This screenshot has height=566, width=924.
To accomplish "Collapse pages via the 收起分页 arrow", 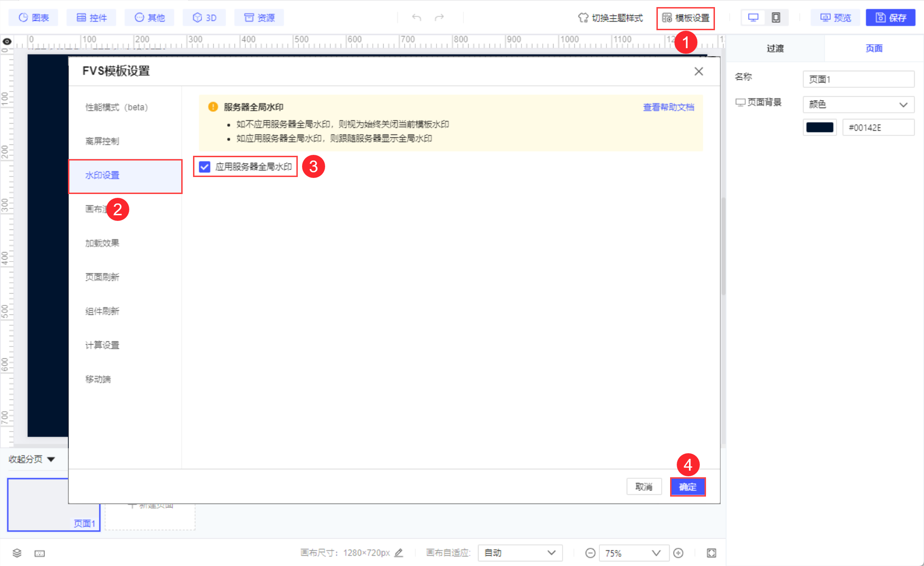I will tap(51, 459).
